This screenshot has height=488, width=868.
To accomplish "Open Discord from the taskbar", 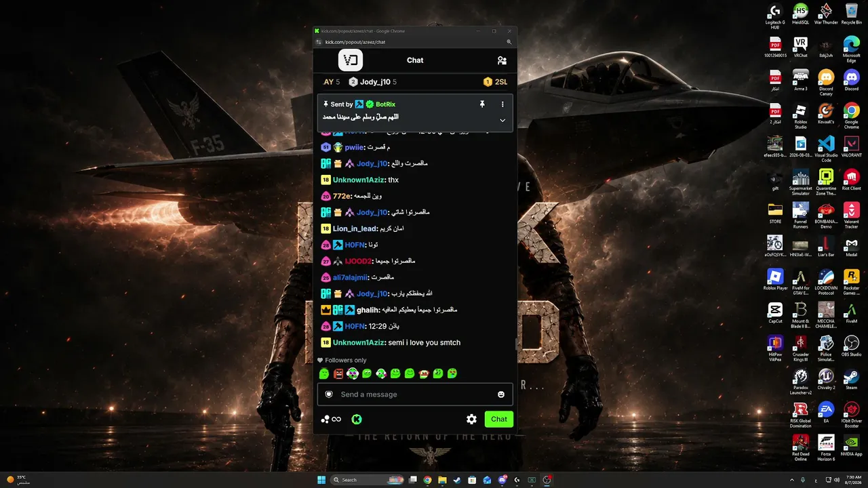I will pos(502,480).
